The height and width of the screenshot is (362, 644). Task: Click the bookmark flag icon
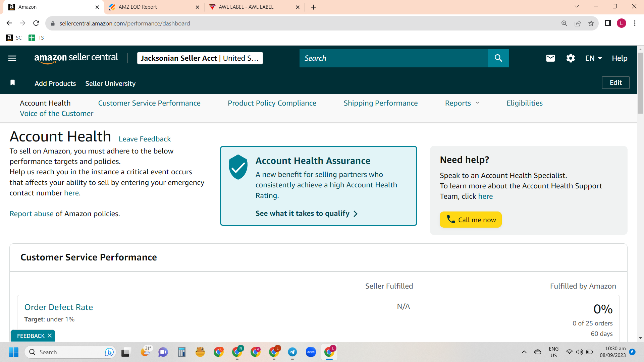click(x=13, y=83)
